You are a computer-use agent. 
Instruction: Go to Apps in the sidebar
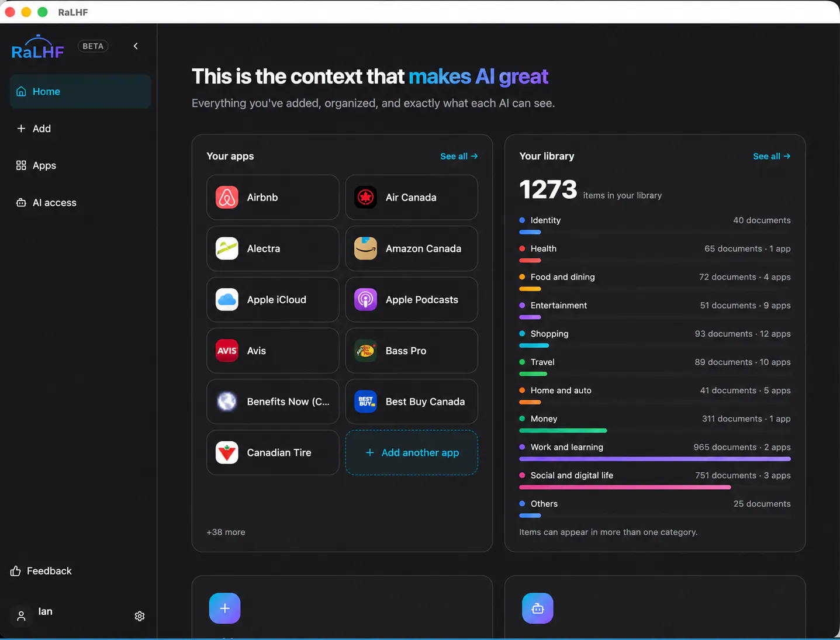coord(80,165)
